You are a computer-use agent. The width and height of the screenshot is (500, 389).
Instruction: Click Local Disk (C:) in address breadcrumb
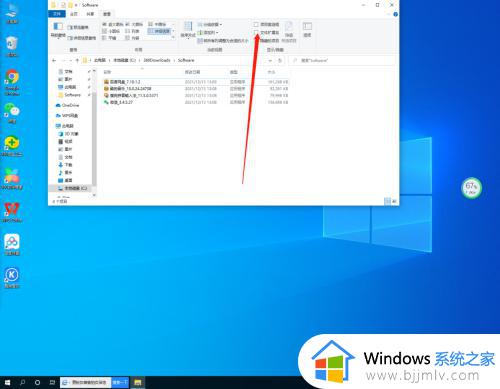point(125,60)
